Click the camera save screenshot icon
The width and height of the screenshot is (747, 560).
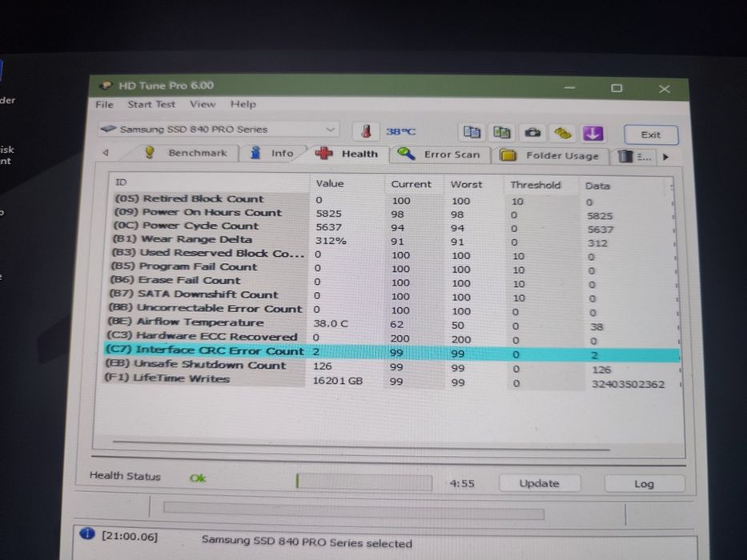point(532,133)
